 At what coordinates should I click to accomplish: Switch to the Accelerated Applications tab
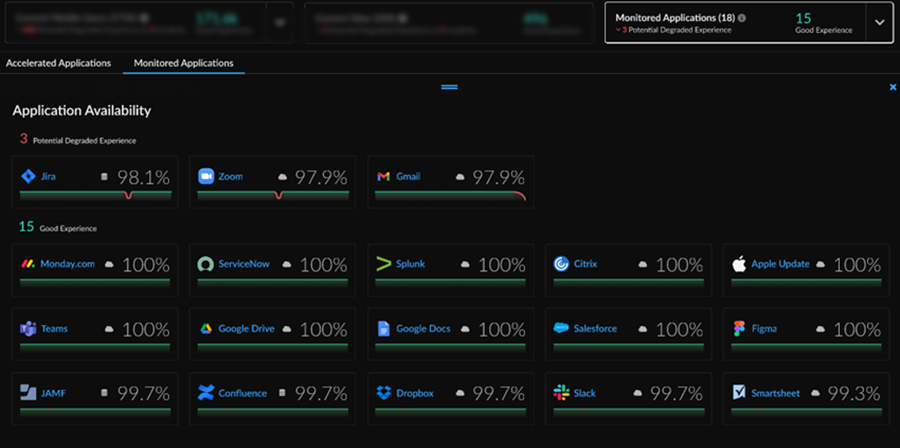coord(59,63)
